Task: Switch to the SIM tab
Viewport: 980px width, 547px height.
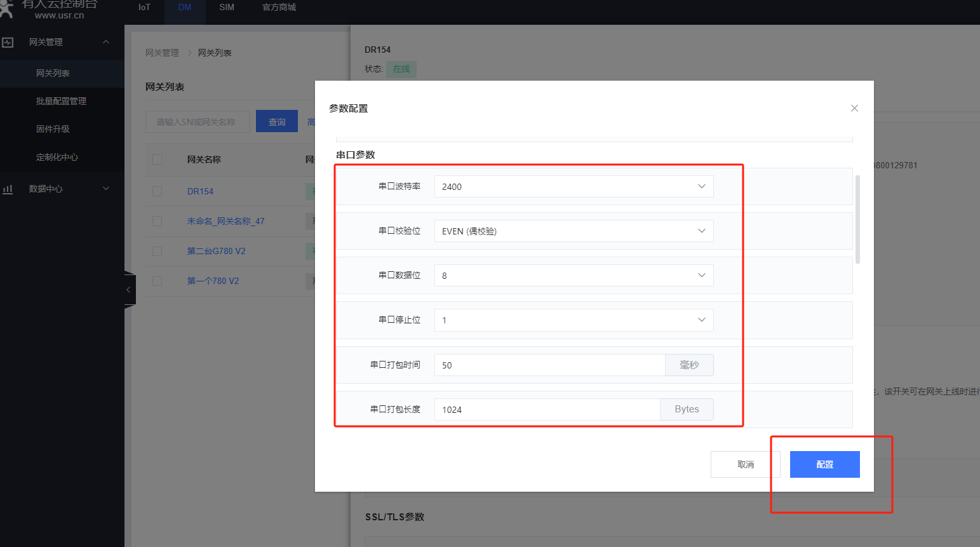Action: click(x=227, y=8)
